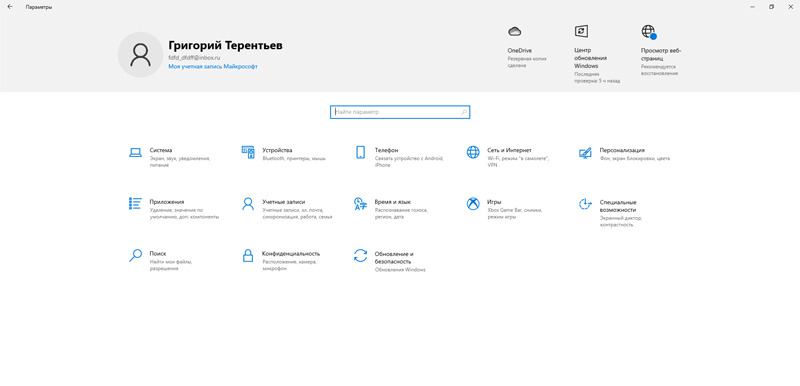Screen dimensions: 800x386
Task: Click the Поиск magnifier icon
Action: 135,255
